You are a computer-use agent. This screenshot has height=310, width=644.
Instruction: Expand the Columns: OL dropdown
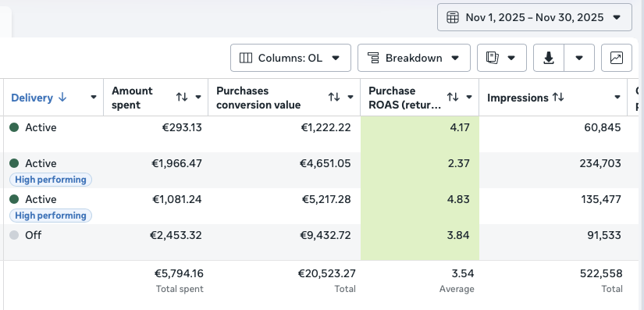290,58
